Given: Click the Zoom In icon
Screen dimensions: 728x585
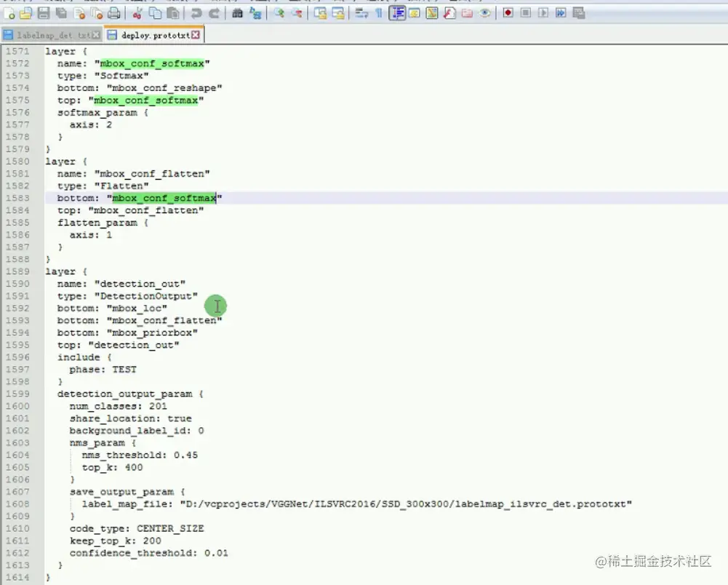Looking at the screenshot, I should pyautogui.click(x=279, y=14).
